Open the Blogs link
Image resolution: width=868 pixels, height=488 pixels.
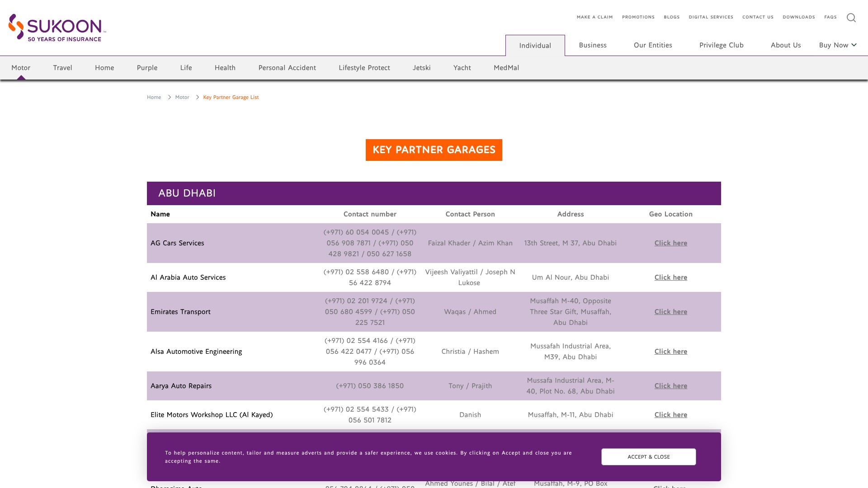point(672,17)
